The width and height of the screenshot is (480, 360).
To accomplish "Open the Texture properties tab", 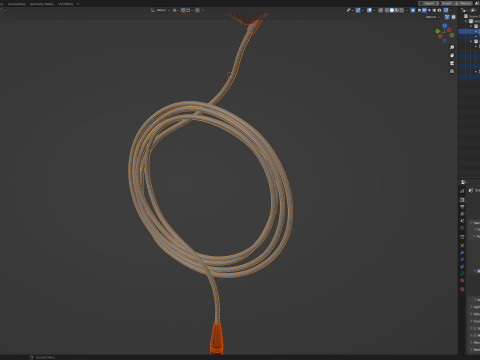I will (x=462, y=289).
